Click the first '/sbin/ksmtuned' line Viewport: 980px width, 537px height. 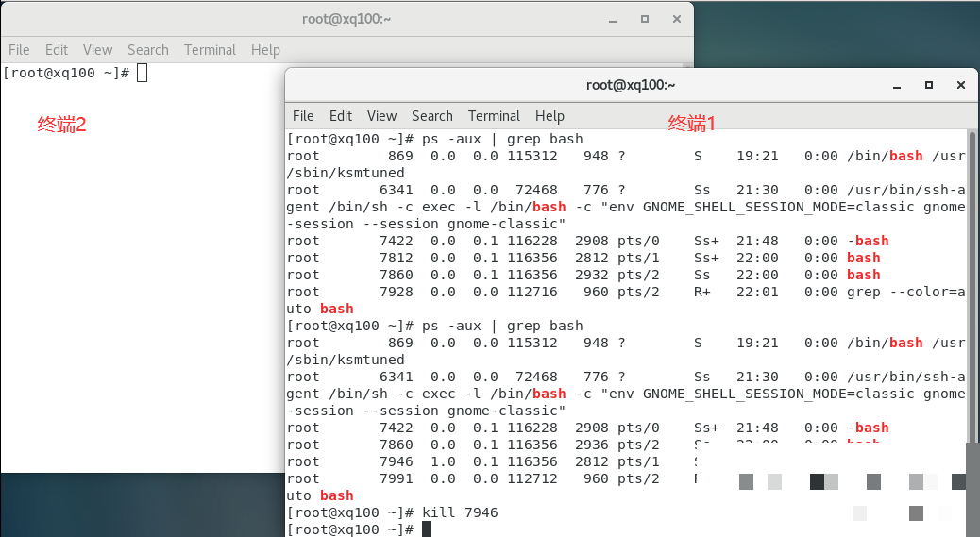click(346, 173)
